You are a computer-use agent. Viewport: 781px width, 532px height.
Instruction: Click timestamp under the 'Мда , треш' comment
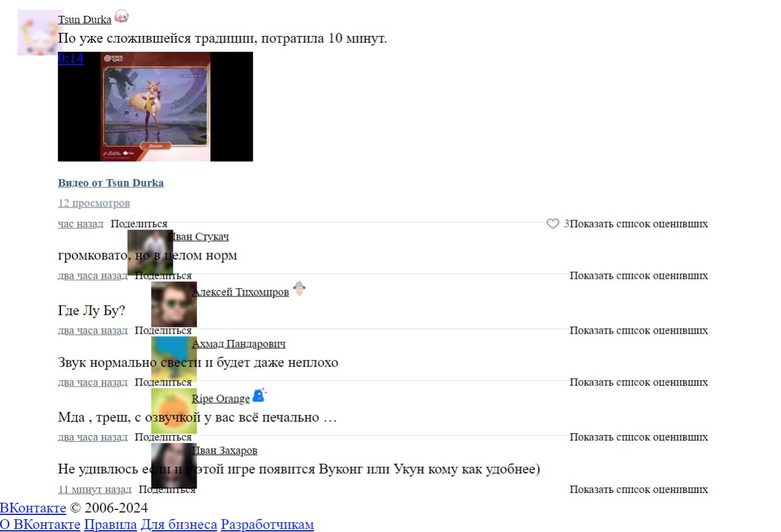tap(93, 437)
